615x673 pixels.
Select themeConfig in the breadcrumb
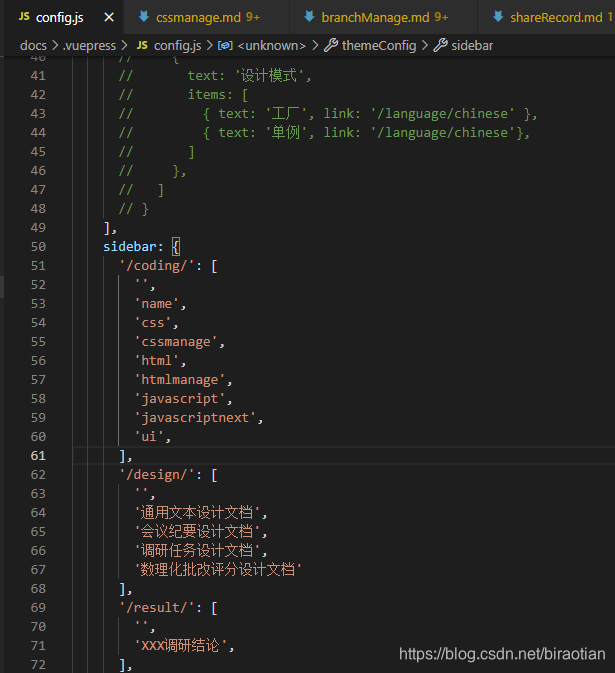point(379,45)
